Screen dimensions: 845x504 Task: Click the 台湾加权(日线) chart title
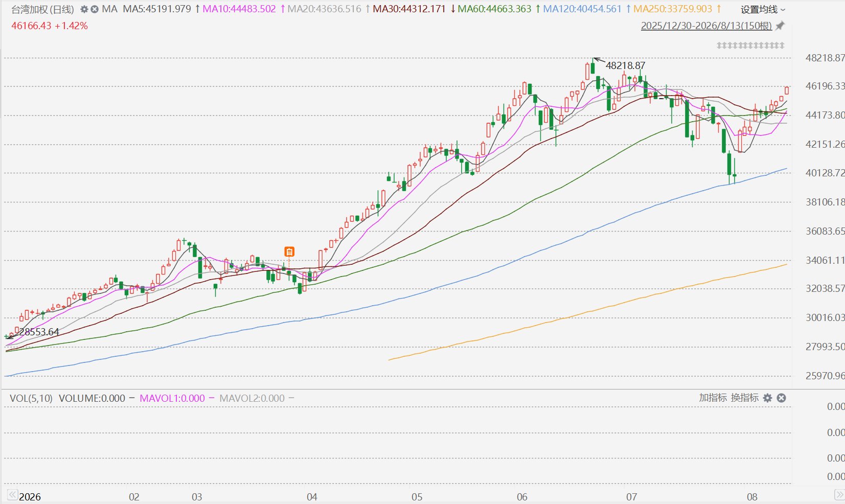(x=42, y=9)
